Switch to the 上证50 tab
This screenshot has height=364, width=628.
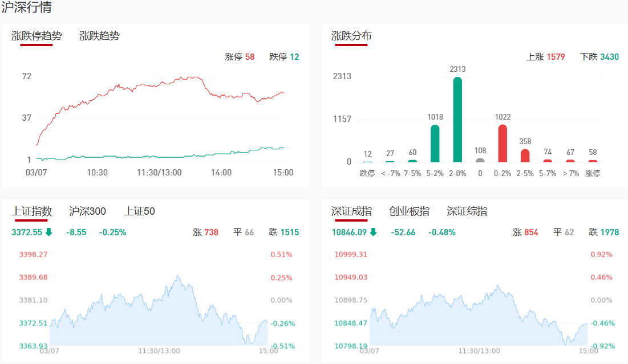coord(139,211)
